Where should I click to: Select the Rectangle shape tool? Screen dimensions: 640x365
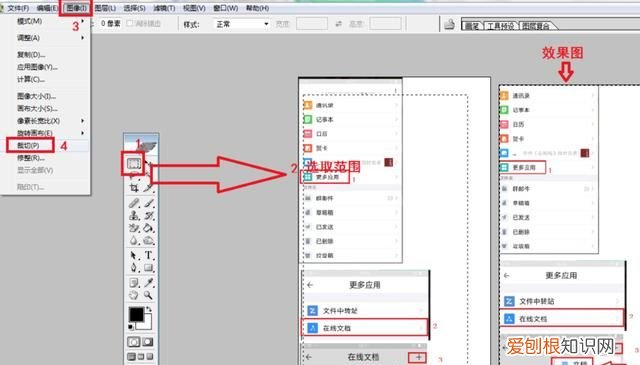(149, 268)
